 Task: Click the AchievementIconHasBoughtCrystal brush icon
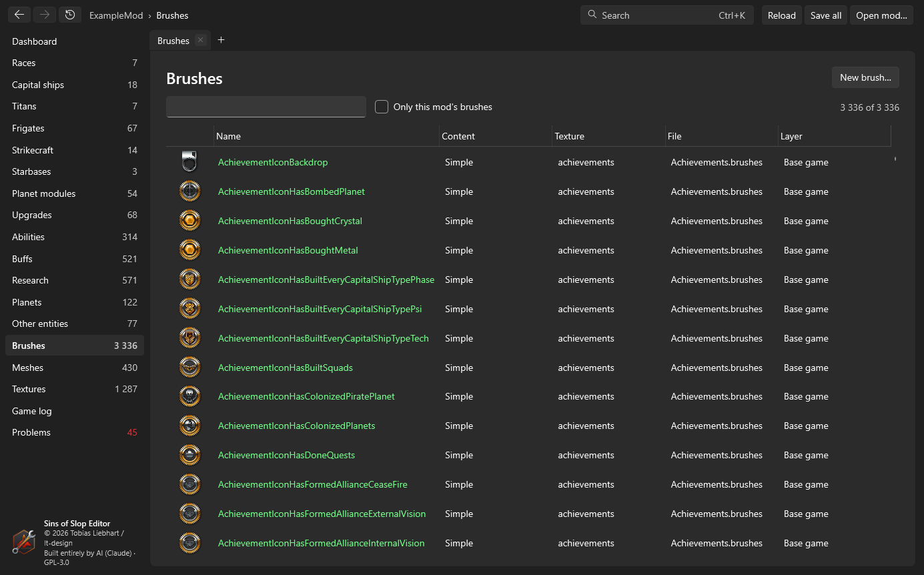coord(189,221)
